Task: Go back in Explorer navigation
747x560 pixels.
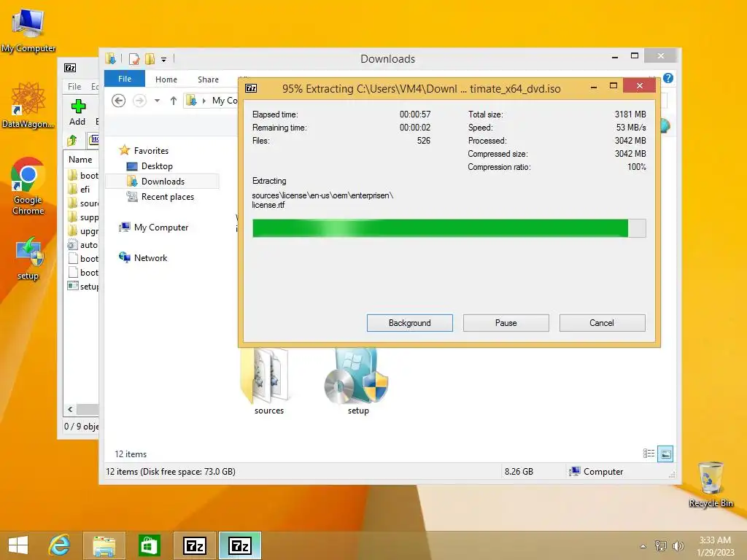Action: point(119,101)
